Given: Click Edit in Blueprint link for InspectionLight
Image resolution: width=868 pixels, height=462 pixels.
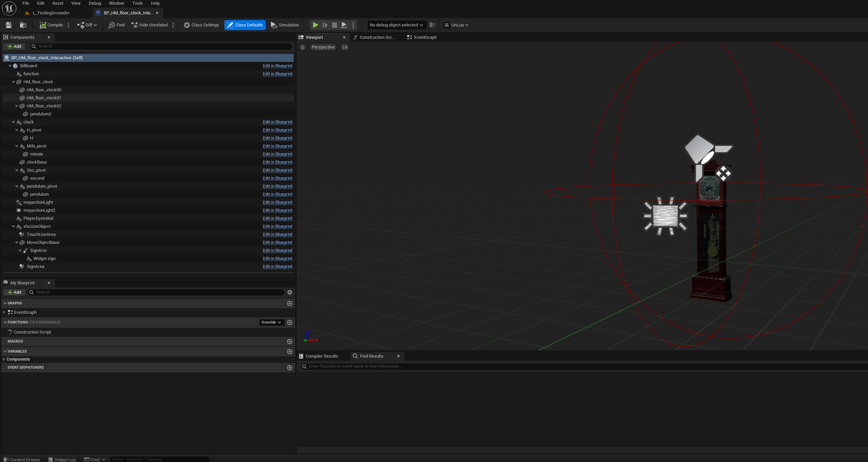Looking at the screenshot, I should [277, 202].
